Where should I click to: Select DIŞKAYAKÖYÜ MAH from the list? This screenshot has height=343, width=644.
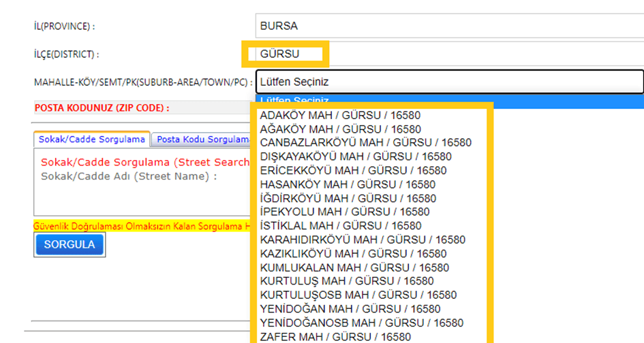click(x=356, y=157)
